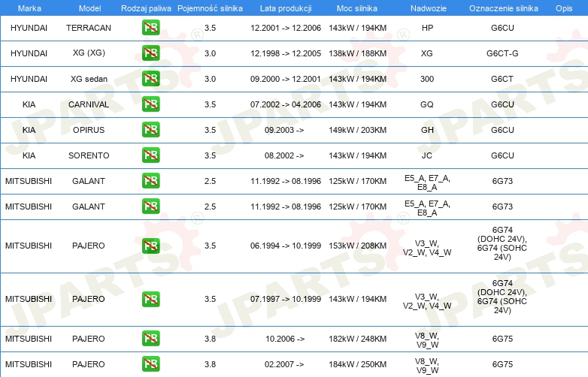Viewport: 588px width, 377px height.
Task: Click production date 08.2002 -> in SORENTO row
Action: click(x=284, y=155)
